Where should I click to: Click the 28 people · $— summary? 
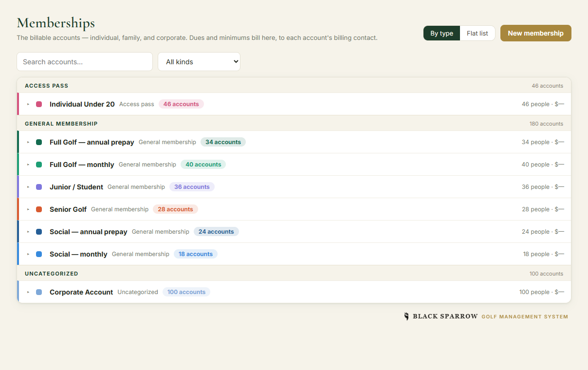click(543, 209)
